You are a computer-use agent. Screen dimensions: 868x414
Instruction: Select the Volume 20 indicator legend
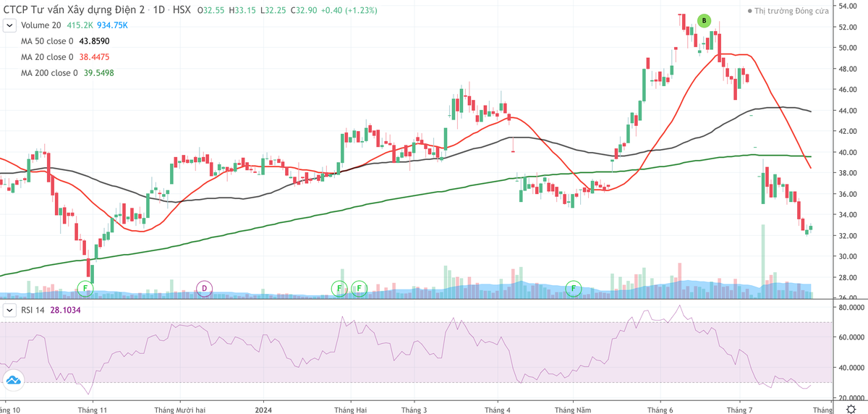tap(41, 25)
